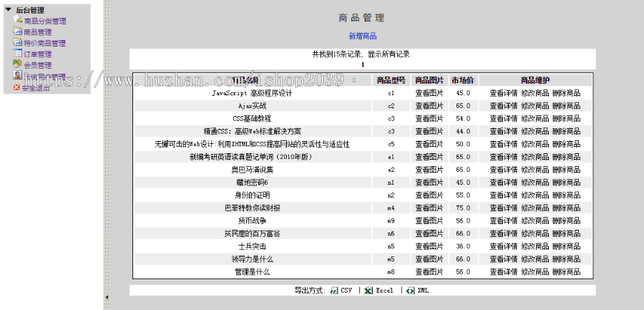
Task: Delete the 奥巴马演说集 product
Action: coord(567,170)
